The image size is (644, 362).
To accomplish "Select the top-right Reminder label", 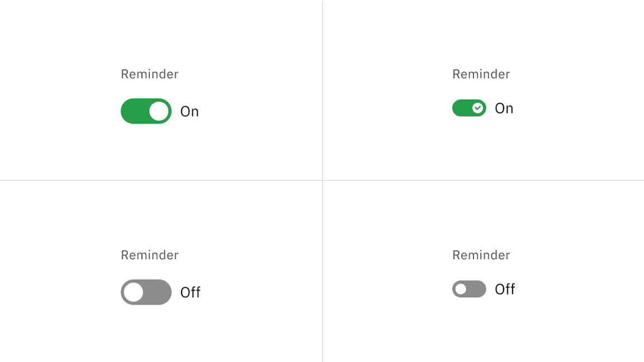I will click(x=481, y=74).
